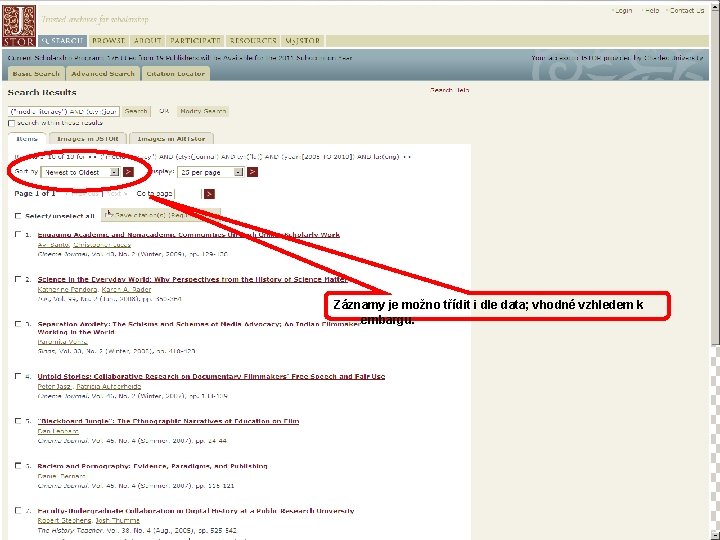Check result 3 'Separation Anxiety' checkbox
Image resolution: width=720 pixels, height=540 pixels.
[18, 324]
